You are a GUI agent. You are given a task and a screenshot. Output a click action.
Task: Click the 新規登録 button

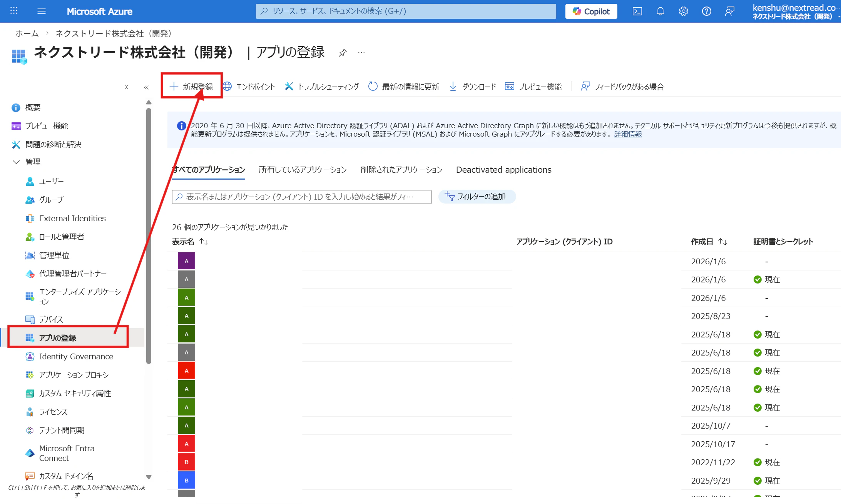pos(191,86)
